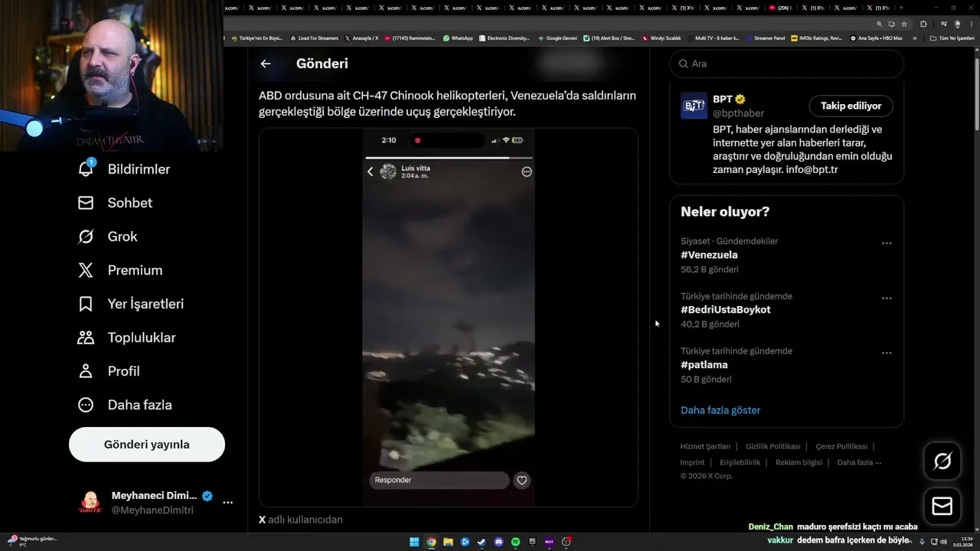Open the floating Grok button

(942, 461)
